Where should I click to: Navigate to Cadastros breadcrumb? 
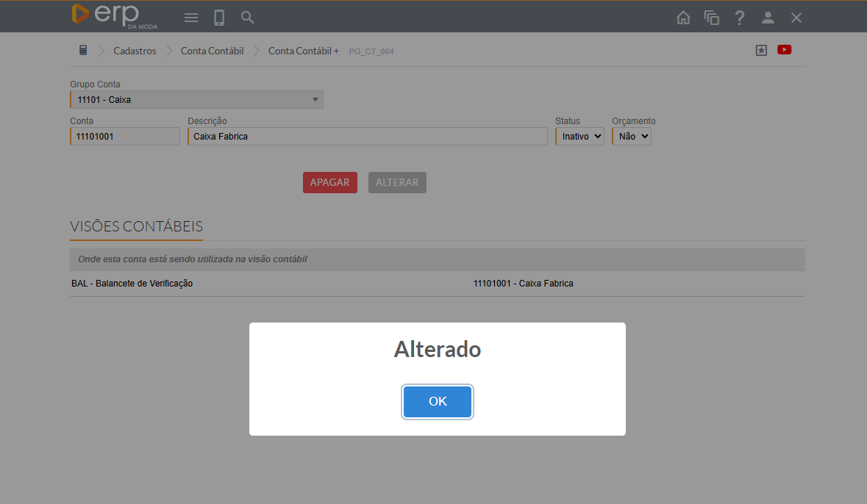pos(135,51)
